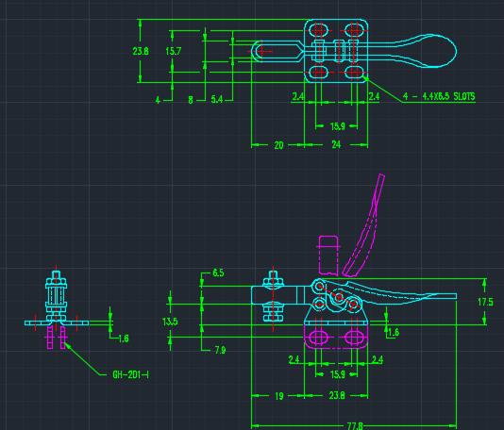The image size is (504, 430).
Task: Select the "23.8" base dimension in front view
Action: click(x=337, y=395)
